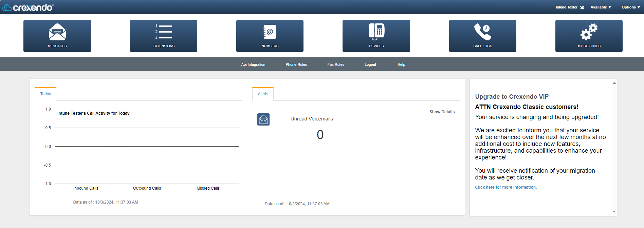644x228 pixels.
Task: Open Api Integration menu item
Action: pyautogui.click(x=253, y=64)
